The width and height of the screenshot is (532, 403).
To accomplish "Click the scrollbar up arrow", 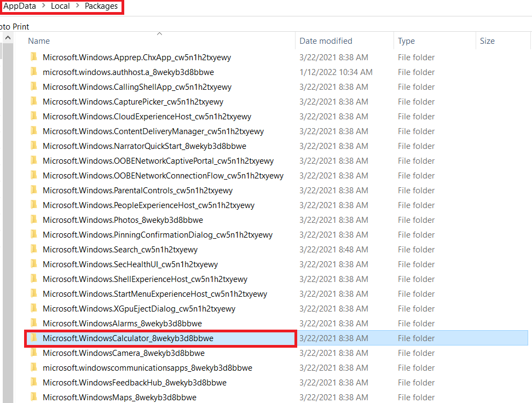I will [7, 37].
